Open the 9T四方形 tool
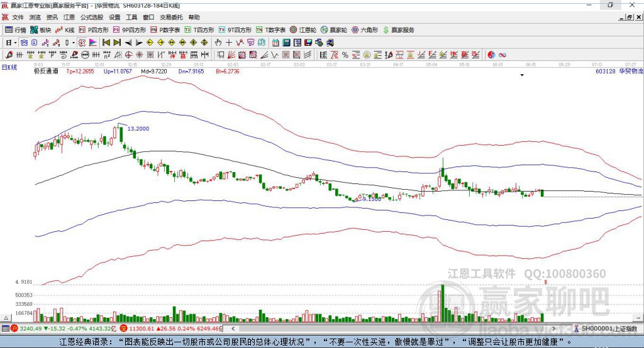The image size is (644, 348). 235,30
